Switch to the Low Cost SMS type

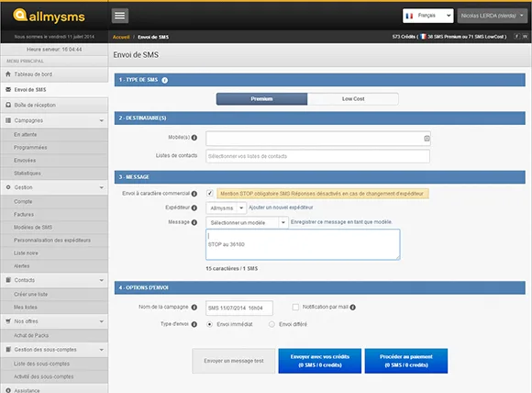tap(353, 99)
